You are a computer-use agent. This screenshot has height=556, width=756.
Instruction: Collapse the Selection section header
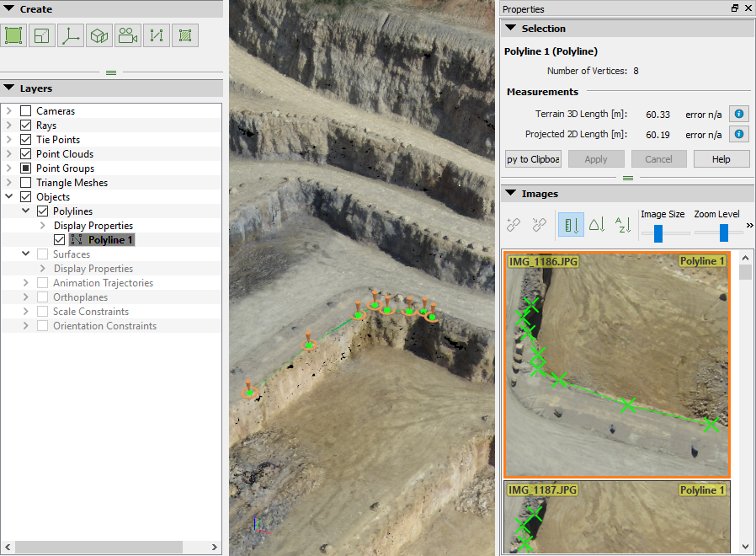(510, 29)
